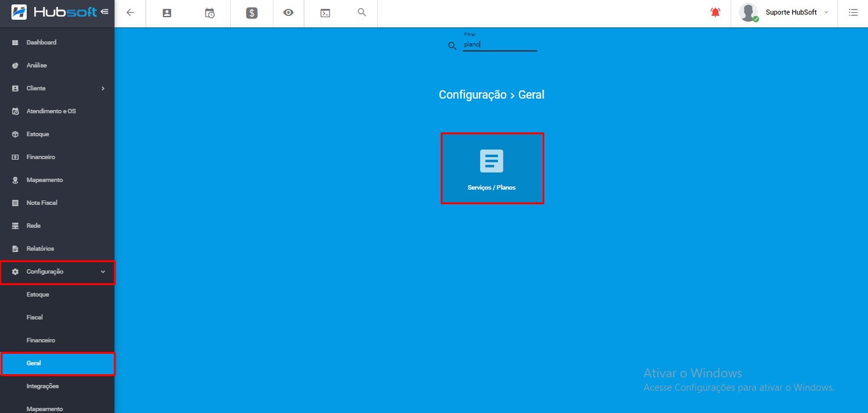Open the dollar sign financial shortcut
The image size is (868, 413).
coord(252,13)
